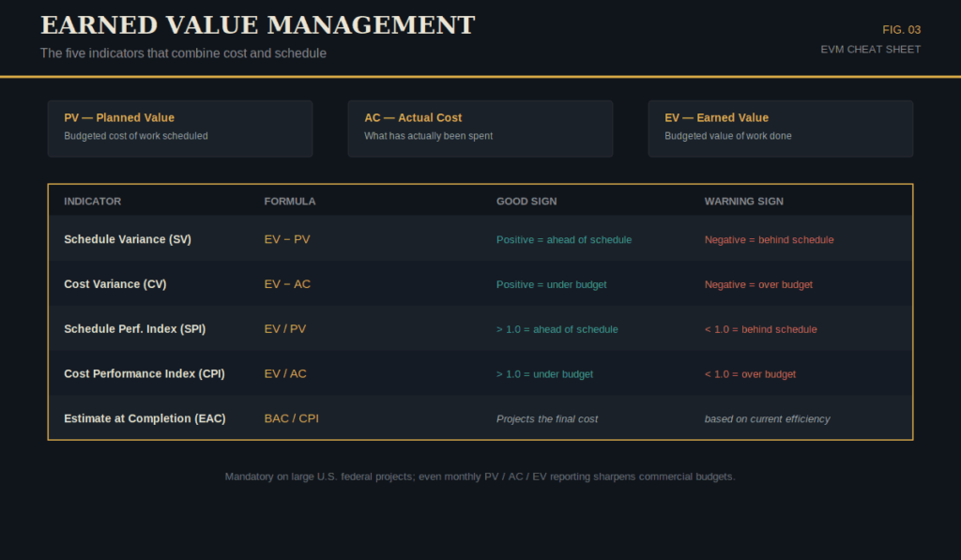The height and width of the screenshot is (560, 961).
Task: Select the 'Schedule Variance (SV)' cell
Action: tap(128, 239)
